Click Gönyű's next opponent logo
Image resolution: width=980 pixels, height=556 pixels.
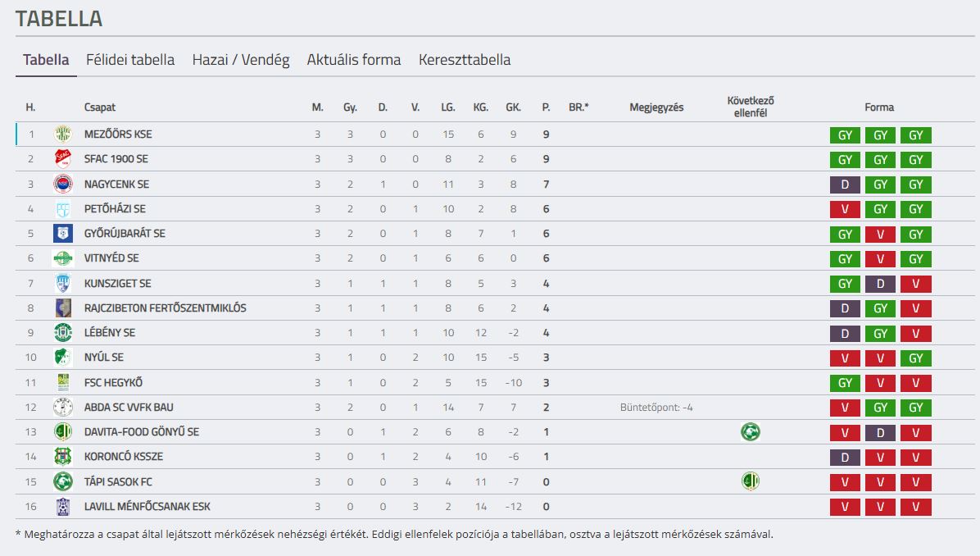[x=750, y=431]
